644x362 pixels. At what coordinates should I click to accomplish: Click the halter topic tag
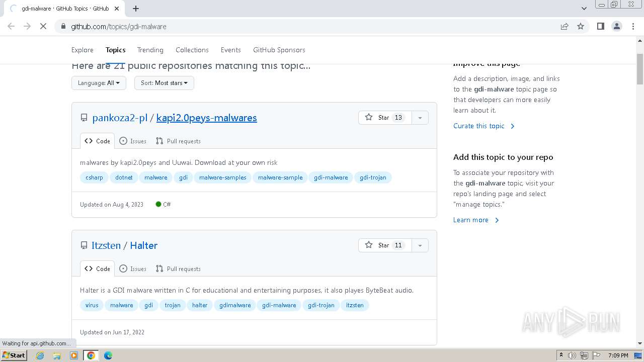200,305
